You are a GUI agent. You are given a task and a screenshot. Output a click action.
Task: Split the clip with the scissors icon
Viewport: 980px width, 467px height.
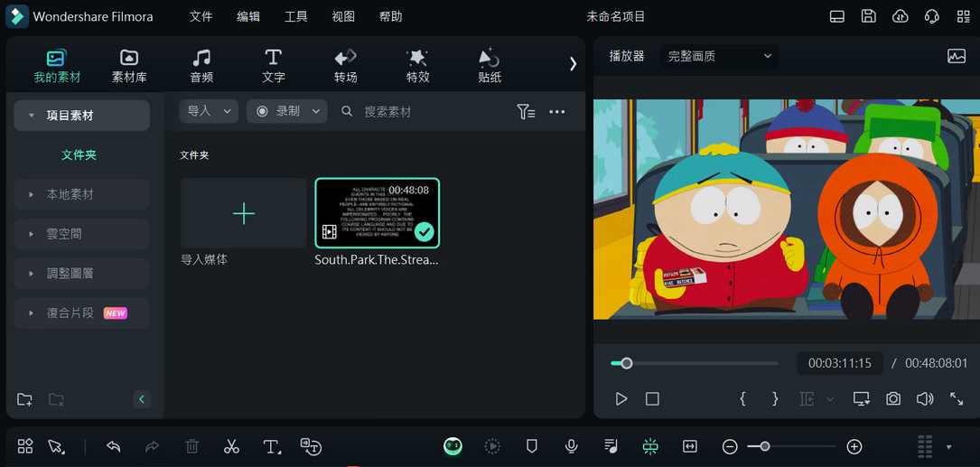click(231, 446)
